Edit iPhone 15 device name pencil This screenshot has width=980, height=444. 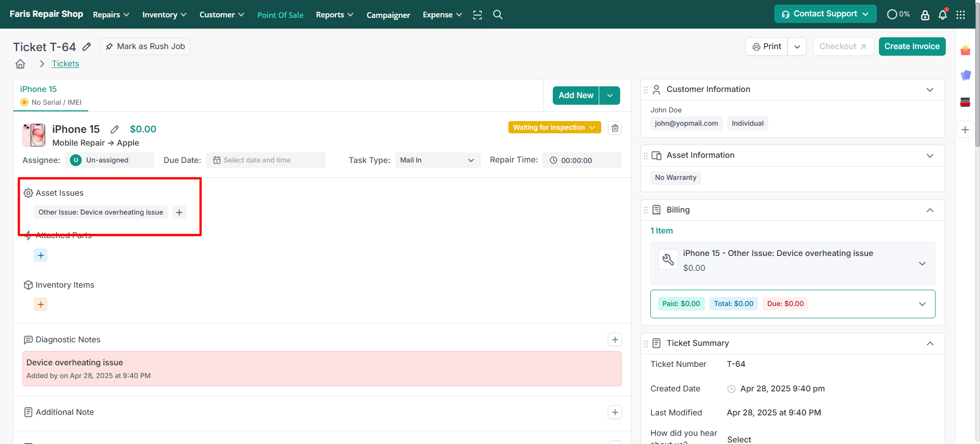(115, 129)
